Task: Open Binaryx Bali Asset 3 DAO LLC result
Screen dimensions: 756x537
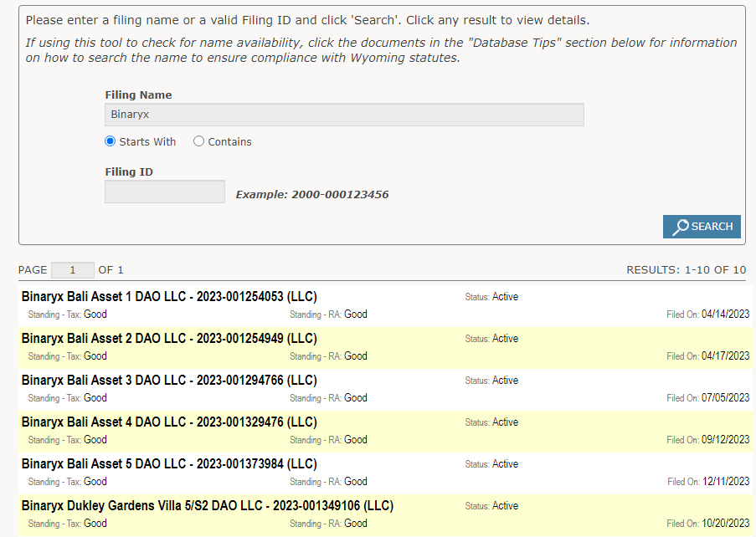Action: click(169, 381)
